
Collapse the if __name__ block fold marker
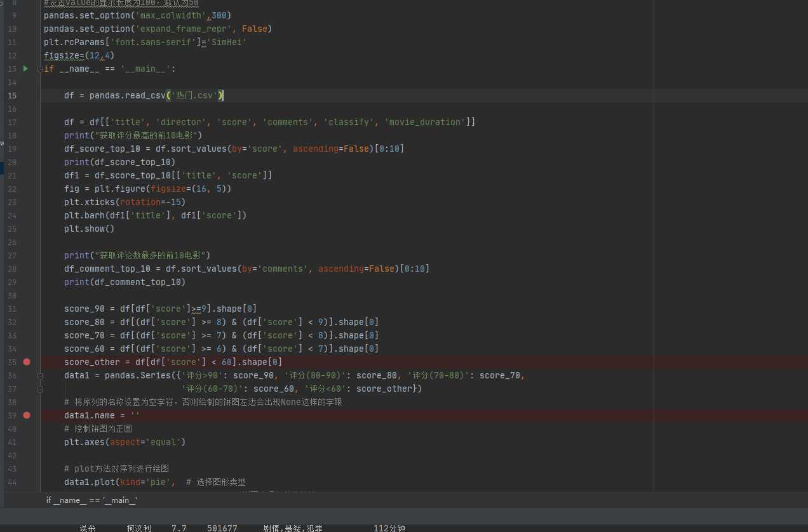(40, 69)
